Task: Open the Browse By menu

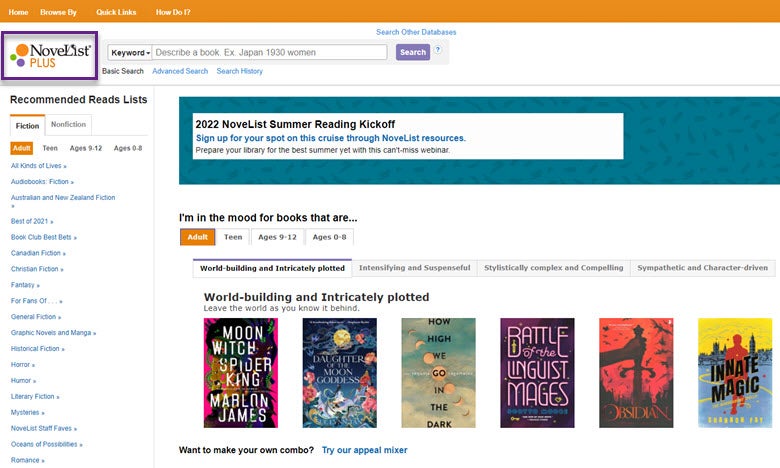Action: pos(58,12)
